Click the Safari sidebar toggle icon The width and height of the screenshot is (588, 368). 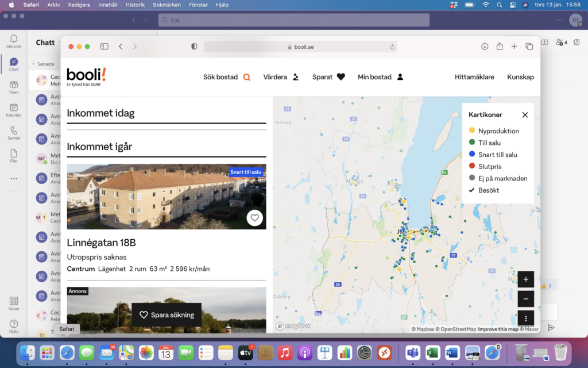click(105, 47)
